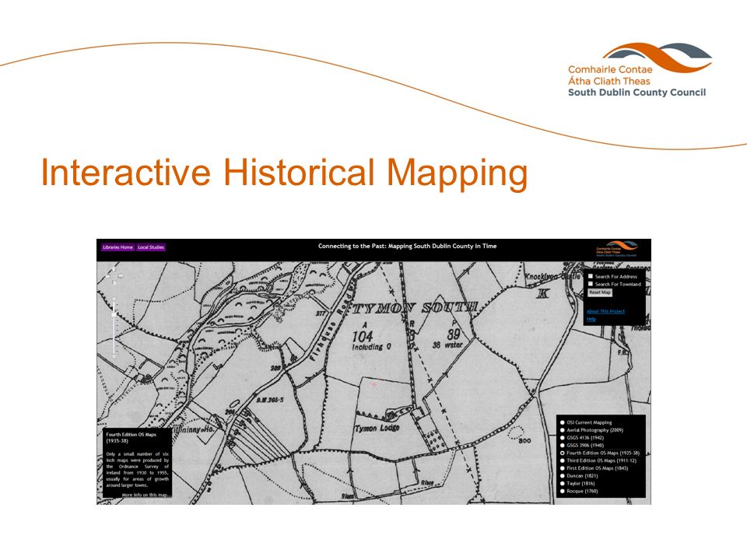747x560 pixels.
Task: Select Fourth Edition OS Maps (1935-38) radio
Action: coord(563,453)
